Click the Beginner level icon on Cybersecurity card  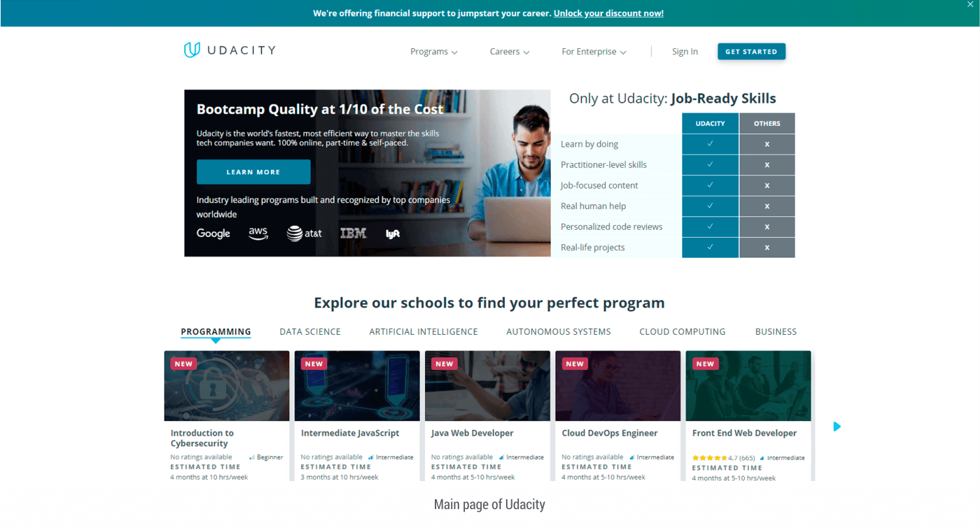(252, 458)
